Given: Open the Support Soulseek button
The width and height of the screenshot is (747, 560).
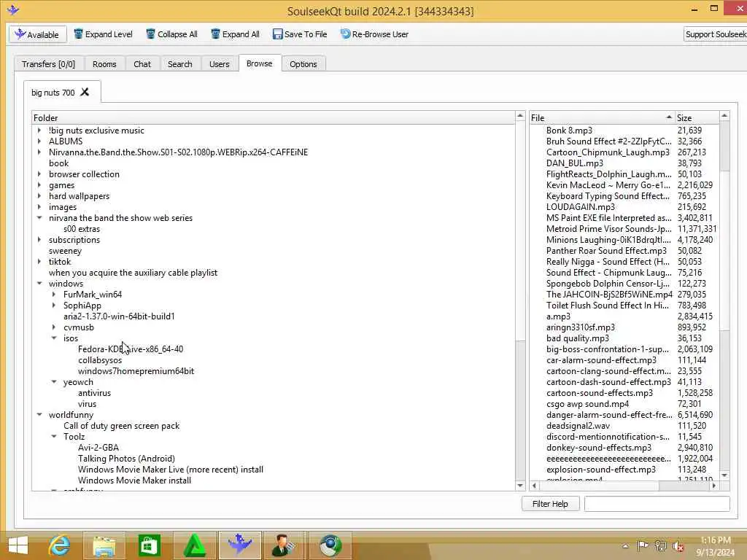Looking at the screenshot, I should [715, 34].
